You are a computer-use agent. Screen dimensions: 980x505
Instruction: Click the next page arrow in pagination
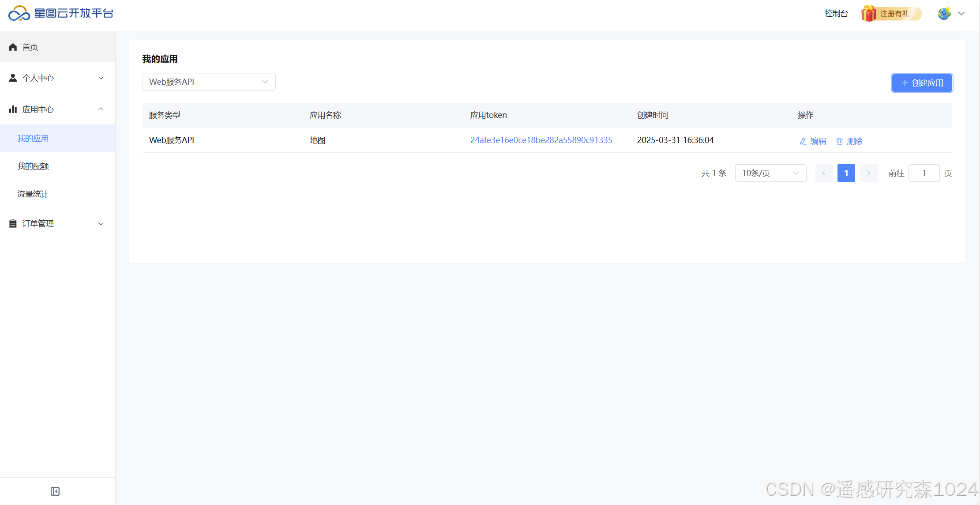tap(868, 173)
